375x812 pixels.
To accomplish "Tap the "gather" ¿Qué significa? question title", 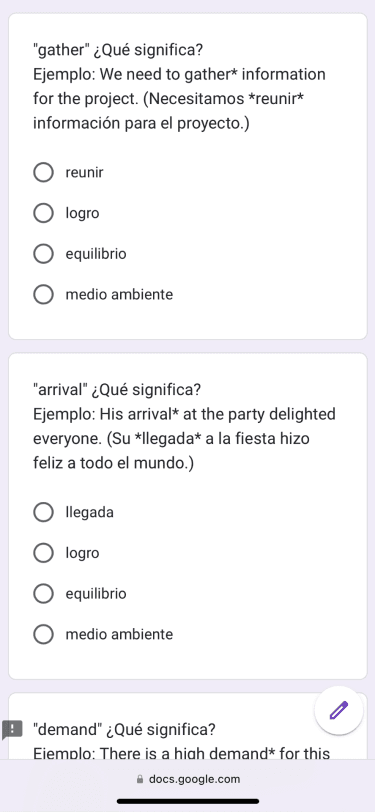I will (118, 51).
